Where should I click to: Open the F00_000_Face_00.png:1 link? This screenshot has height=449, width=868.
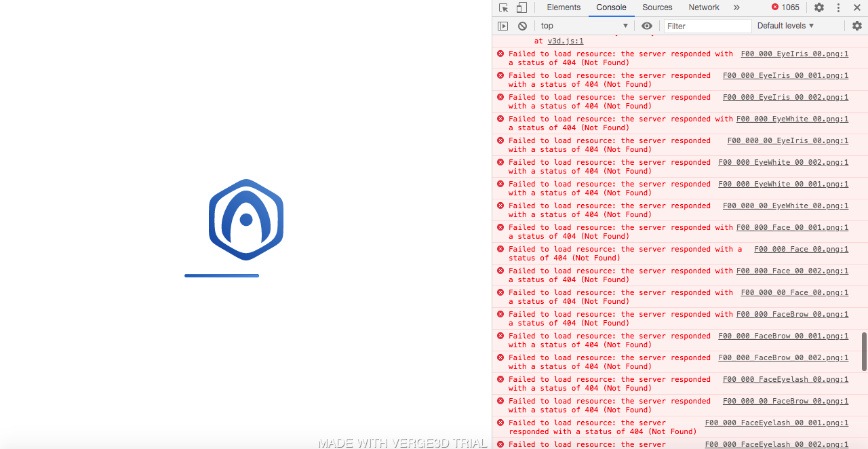click(x=802, y=249)
